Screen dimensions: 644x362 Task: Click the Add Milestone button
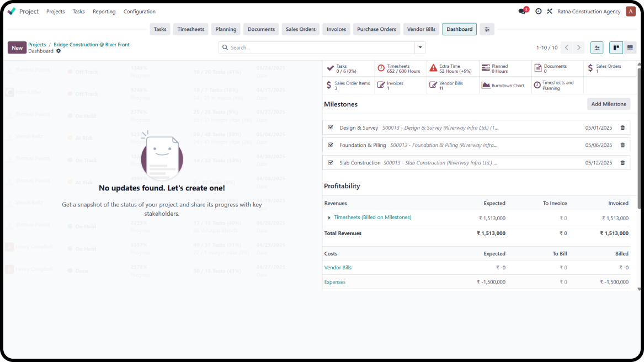pos(608,104)
